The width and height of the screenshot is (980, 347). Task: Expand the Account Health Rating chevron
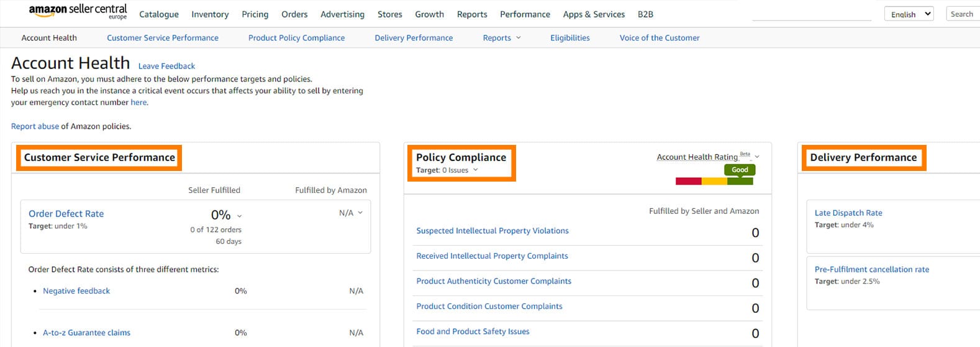[x=757, y=157]
